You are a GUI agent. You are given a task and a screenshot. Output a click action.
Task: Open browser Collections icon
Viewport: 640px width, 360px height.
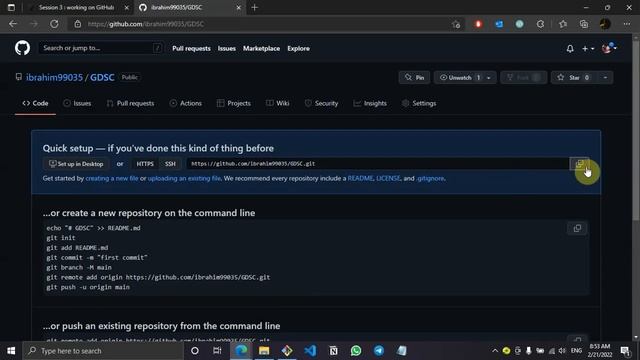(584, 24)
